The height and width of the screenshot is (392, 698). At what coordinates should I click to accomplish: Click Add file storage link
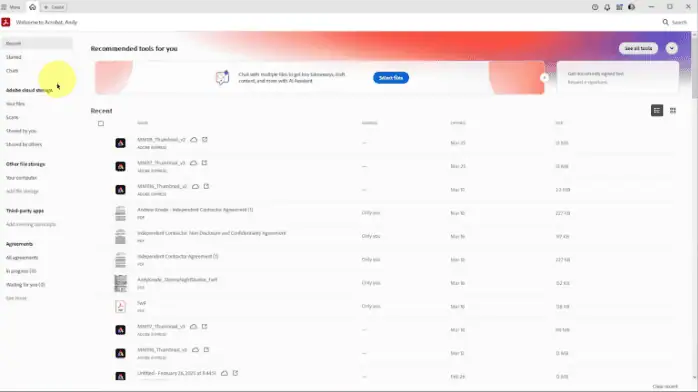click(22, 191)
